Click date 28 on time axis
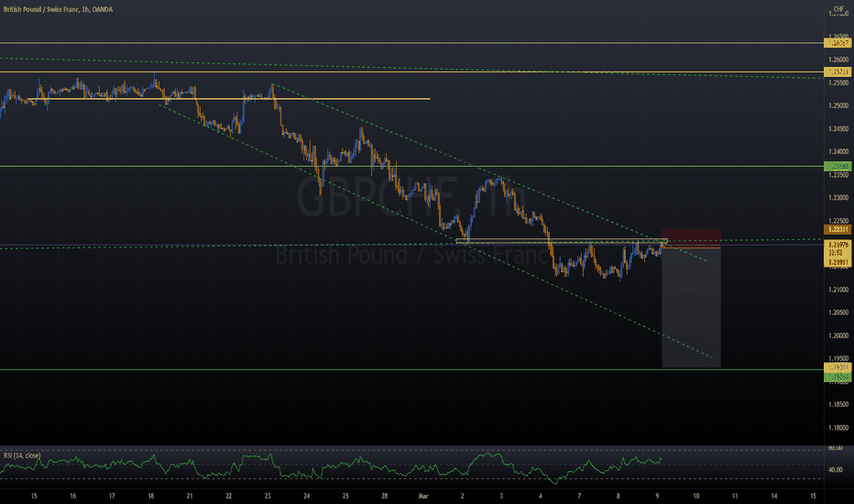 (385, 496)
